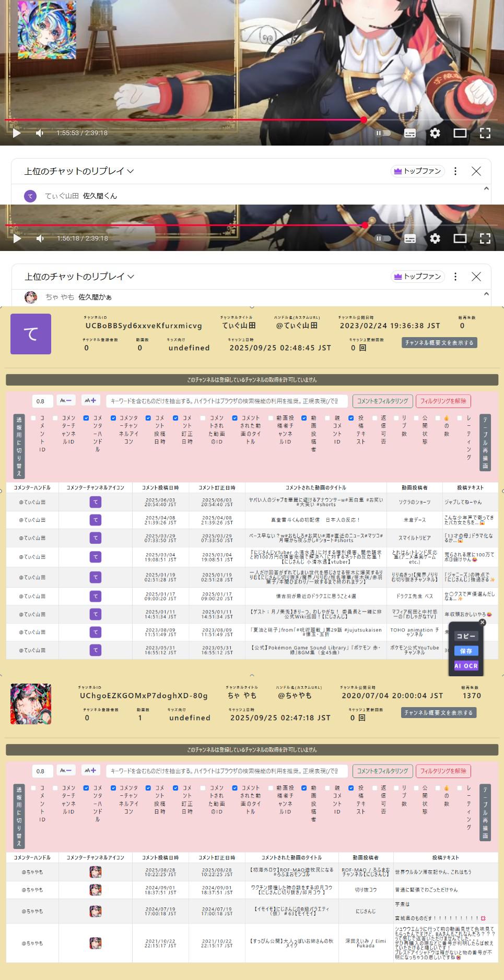The height and width of the screenshot is (980, 504).
Task: Click コメントをフィルタリング in ていぐ山田 panel
Action: [x=382, y=401]
